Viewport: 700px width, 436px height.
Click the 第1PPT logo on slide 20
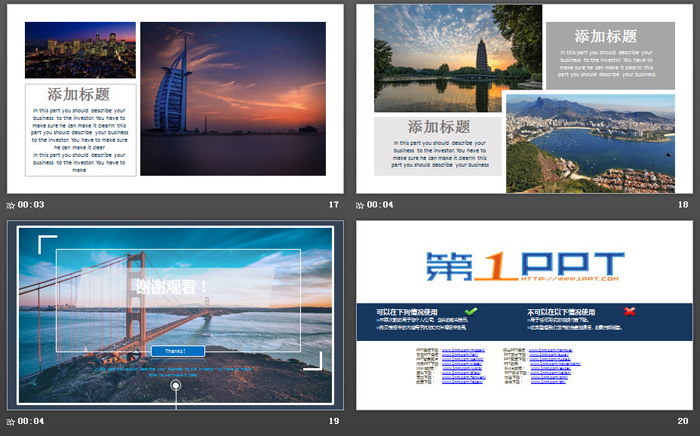[x=525, y=268]
